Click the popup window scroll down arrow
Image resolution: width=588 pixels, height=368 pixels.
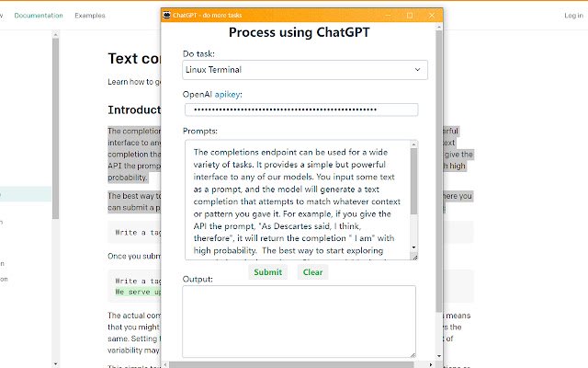[x=439, y=356]
